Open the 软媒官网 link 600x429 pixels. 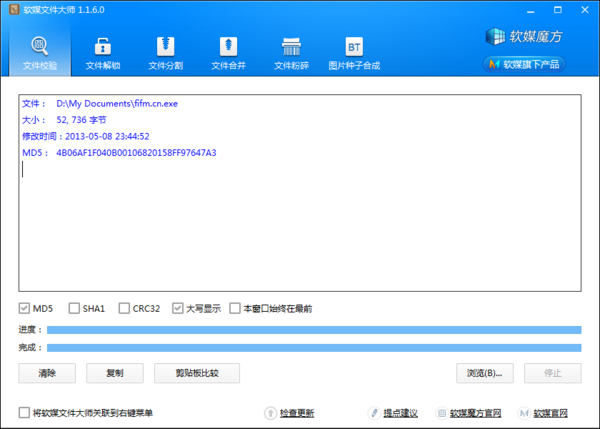[x=551, y=413]
